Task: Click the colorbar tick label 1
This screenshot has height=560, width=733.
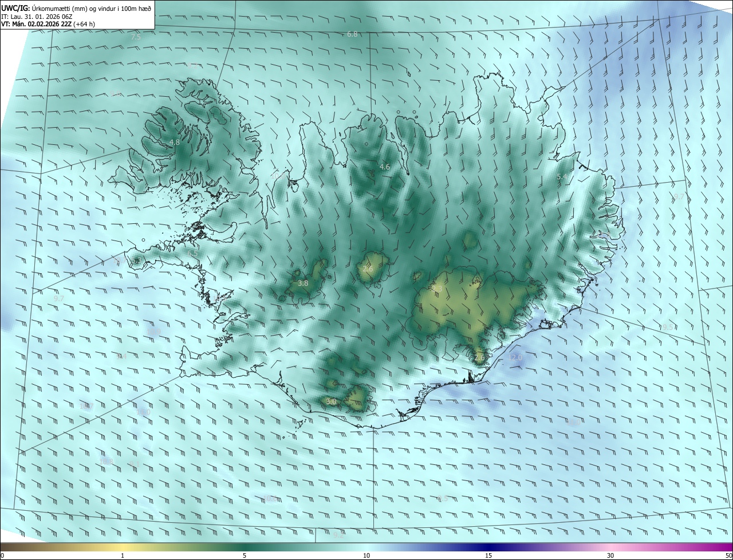Action: [123, 556]
